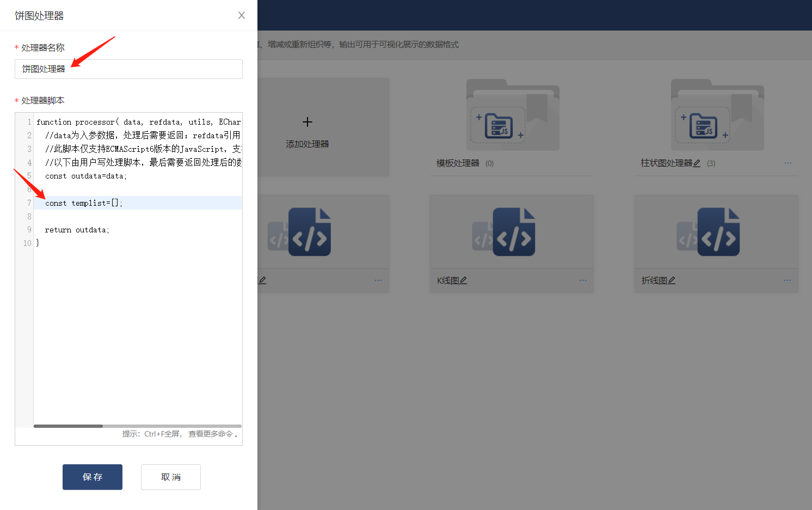Viewport: 812px width, 510px height.
Task: Click the 取消 button
Action: [x=171, y=477]
